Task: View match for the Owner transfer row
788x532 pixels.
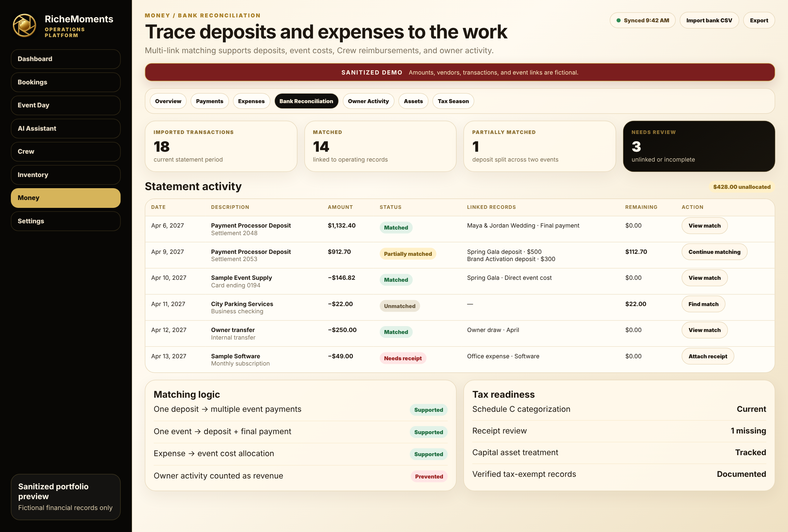Action: pos(704,330)
